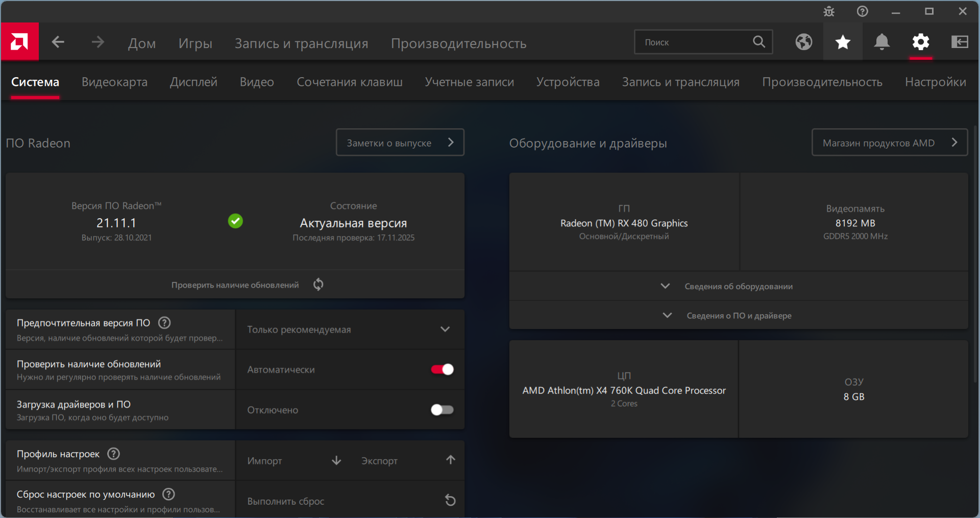This screenshot has width=980, height=518.
Task: Open notifications bell icon
Action: click(881, 42)
